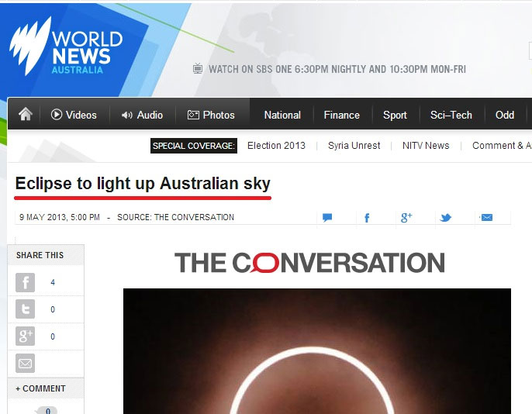
Task: Open the Comment & Analysis link
Action: (502, 146)
